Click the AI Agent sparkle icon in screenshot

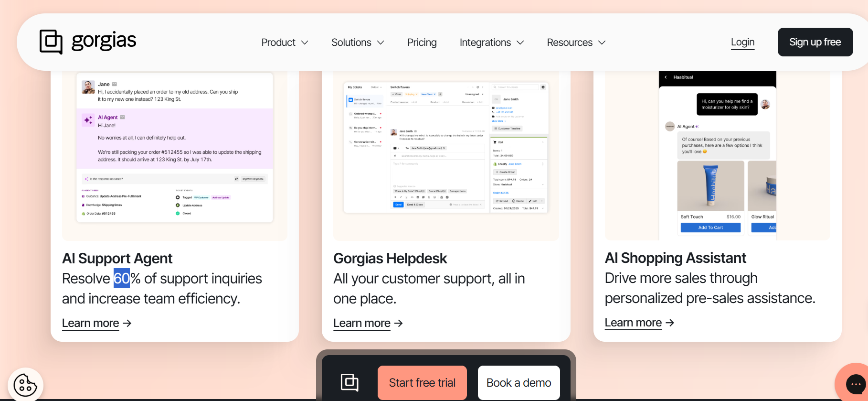pyautogui.click(x=88, y=120)
